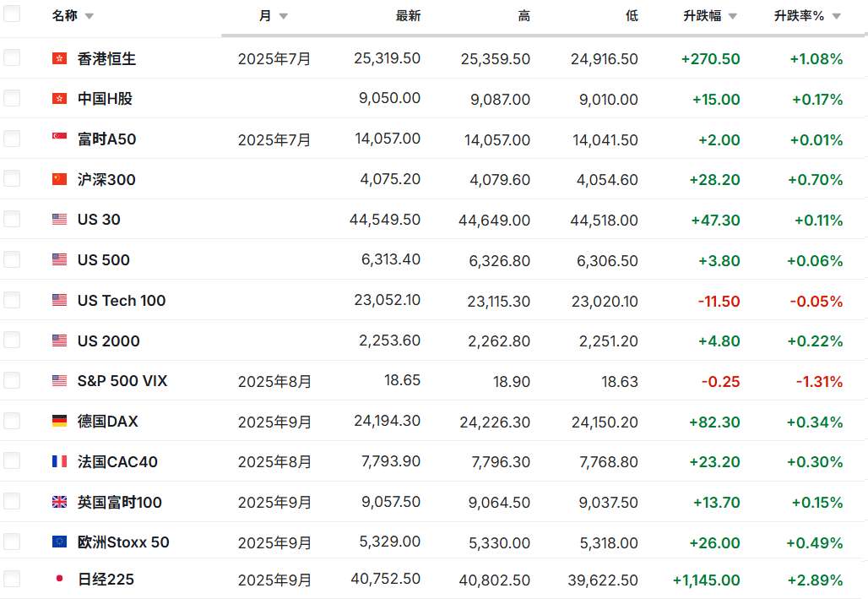
Task: Click the China flag beside 沪深300
Action: (59, 179)
